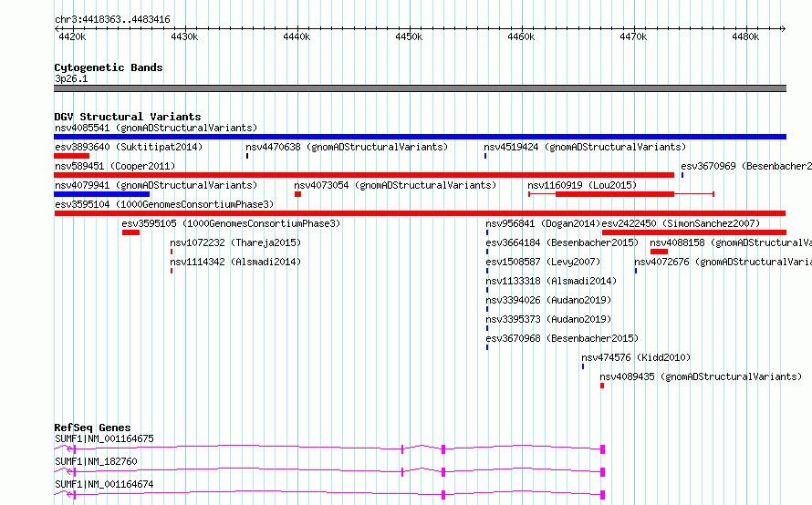Image resolution: width=812 pixels, height=505 pixels.
Task: Click the 4430k ruler tick label
Action: click(x=184, y=36)
